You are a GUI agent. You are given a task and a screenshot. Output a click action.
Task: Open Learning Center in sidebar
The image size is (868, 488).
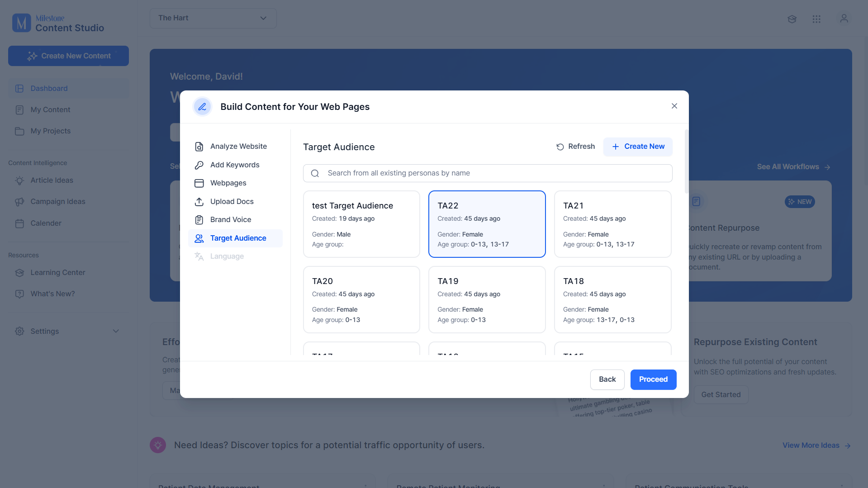(68, 273)
